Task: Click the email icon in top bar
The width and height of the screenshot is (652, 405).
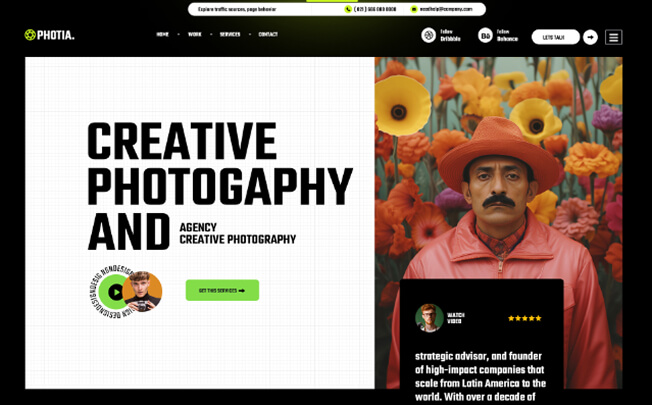Action: click(414, 9)
